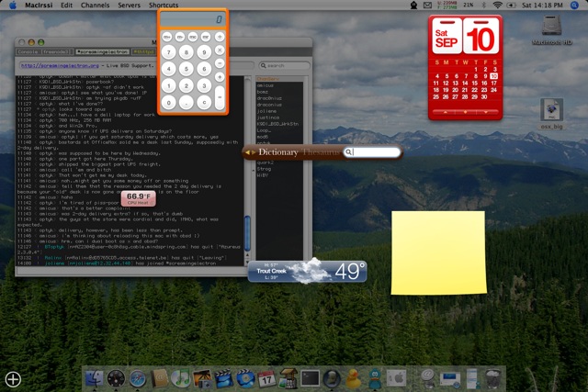Screen dimensions: 588x392
Task: Select user amicus in the nick list
Action: pyautogui.click(x=266, y=85)
